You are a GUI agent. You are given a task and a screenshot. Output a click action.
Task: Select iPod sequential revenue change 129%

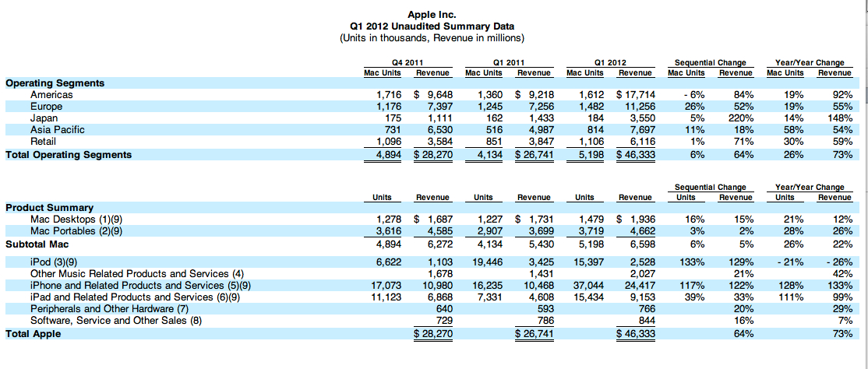(x=740, y=262)
